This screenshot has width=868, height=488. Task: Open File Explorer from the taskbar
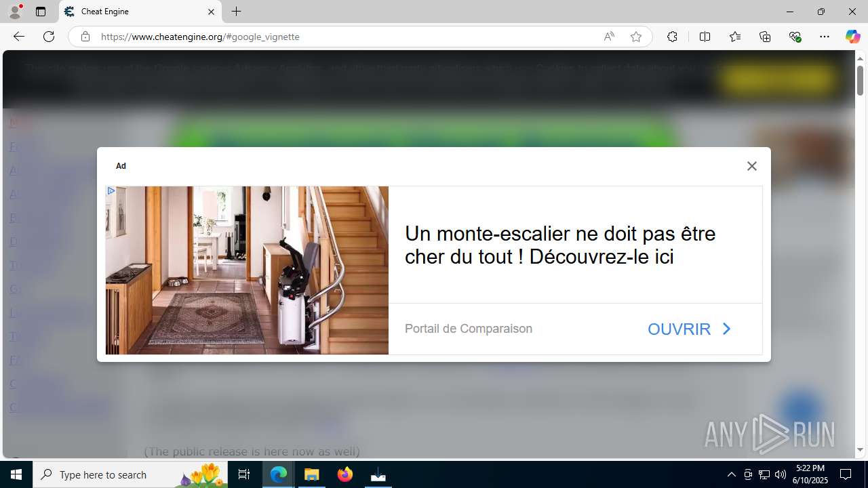(312, 474)
